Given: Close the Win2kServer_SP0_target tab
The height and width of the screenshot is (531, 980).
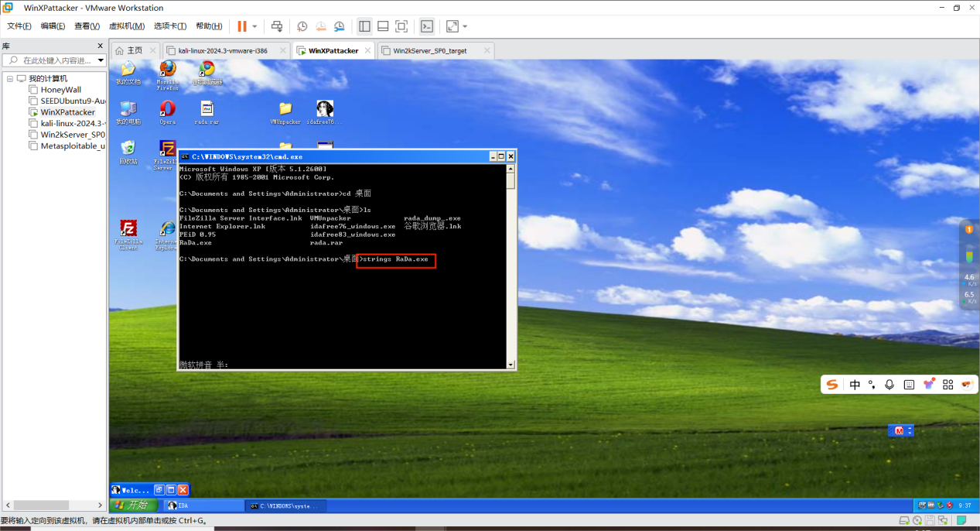Looking at the screenshot, I should pyautogui.click(x=487, y=50).
